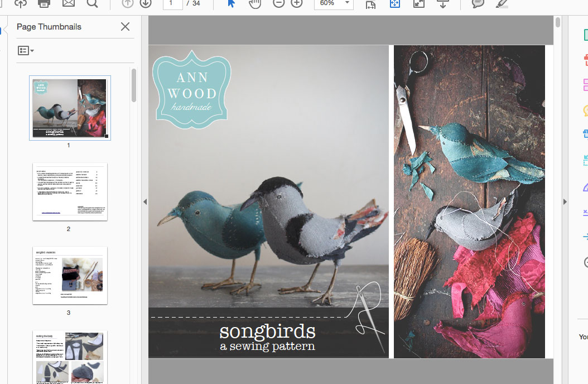
Task: Open the Email attachment icon
Action: click(69, 4)
